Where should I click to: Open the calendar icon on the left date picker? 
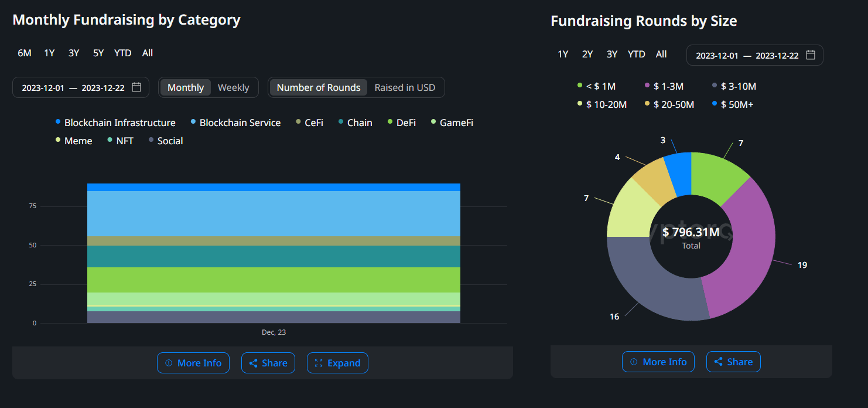[x=137, y=87]
